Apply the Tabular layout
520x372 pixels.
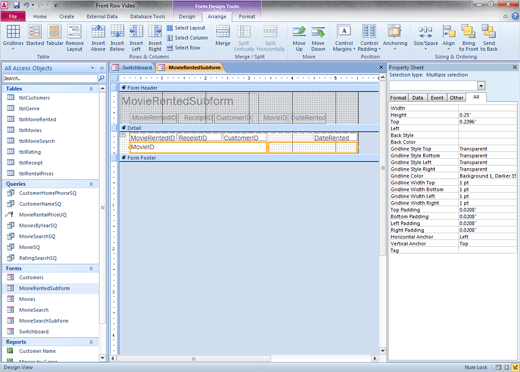coord(54,35)
